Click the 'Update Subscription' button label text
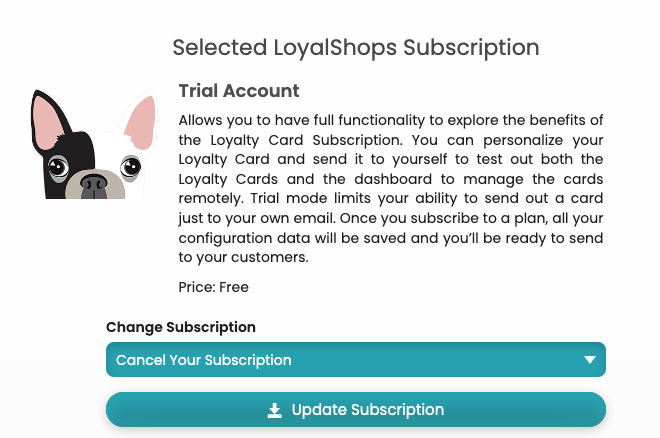Image resolution: width=660 pixels, height=438 pixels. click(368, 410)
